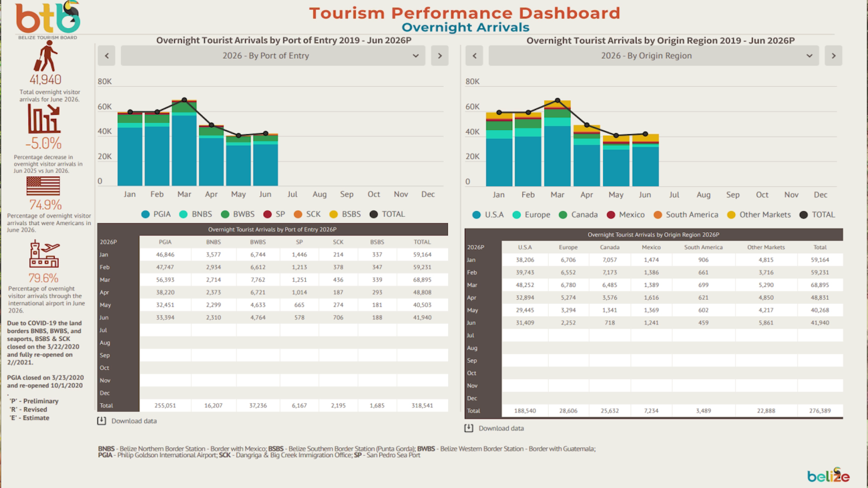Toggle Other Markets legend series

[760, 215]
